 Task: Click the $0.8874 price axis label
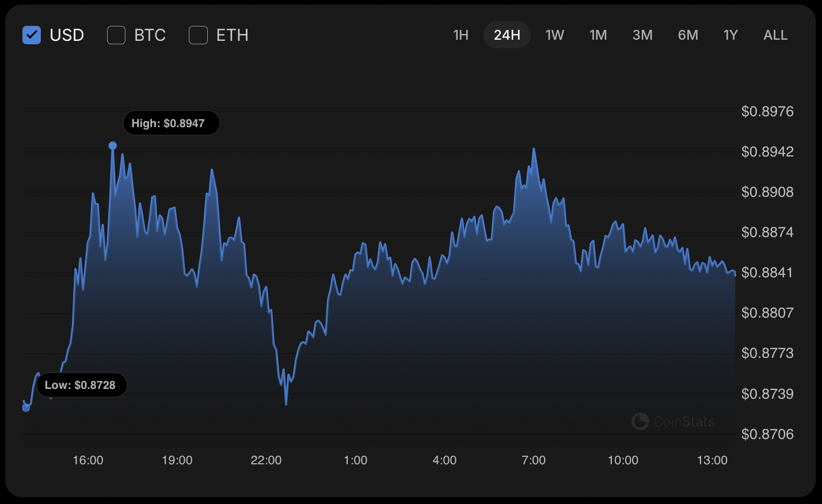[x=767, y=232]
